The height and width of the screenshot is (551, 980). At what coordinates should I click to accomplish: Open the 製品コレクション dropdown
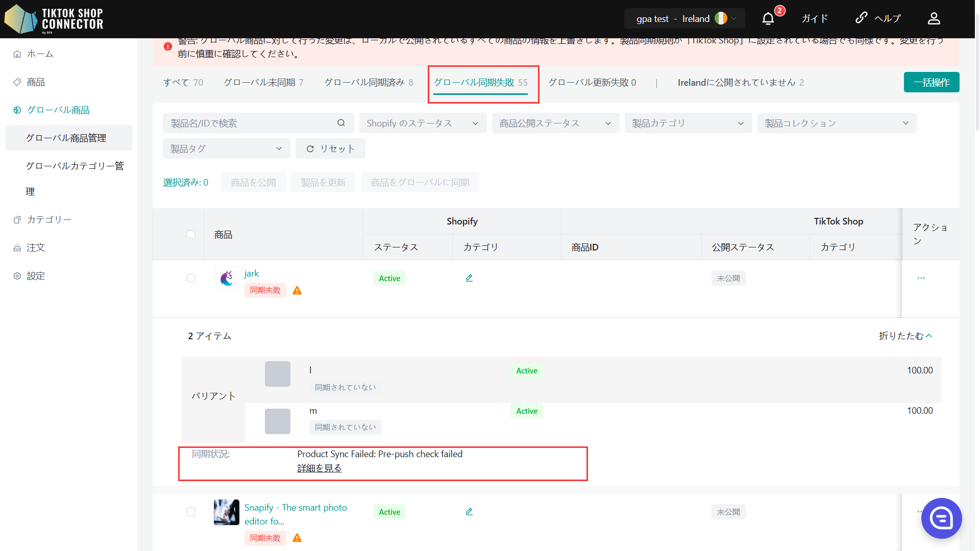[837, 123]
